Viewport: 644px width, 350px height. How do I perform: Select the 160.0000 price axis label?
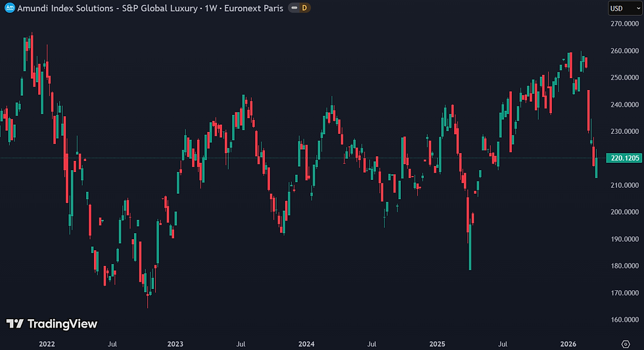[625, 320]
